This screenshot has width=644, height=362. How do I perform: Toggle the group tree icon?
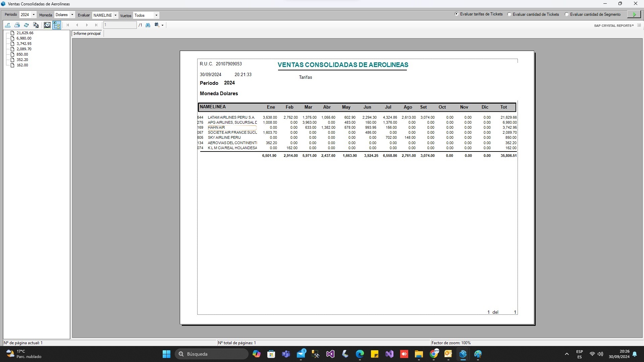tap(56, 25)
